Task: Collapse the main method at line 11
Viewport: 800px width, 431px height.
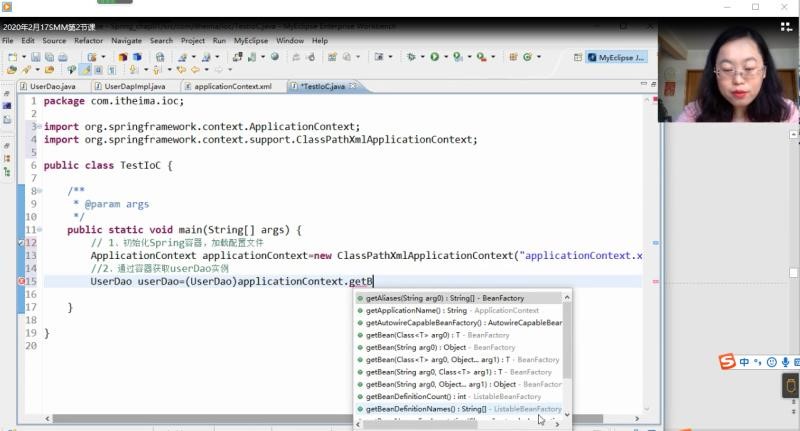Action: (x=40, y=230)
